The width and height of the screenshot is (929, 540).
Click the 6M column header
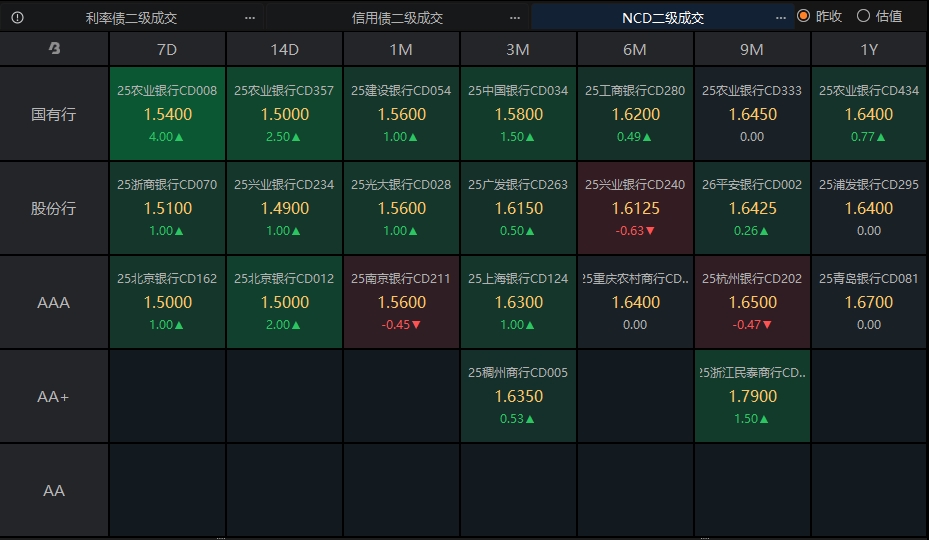635,49
